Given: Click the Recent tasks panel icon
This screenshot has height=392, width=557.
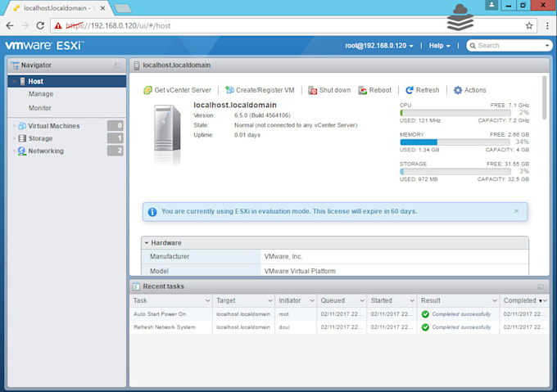Looking at the screenshot, I should pos(136,286).
